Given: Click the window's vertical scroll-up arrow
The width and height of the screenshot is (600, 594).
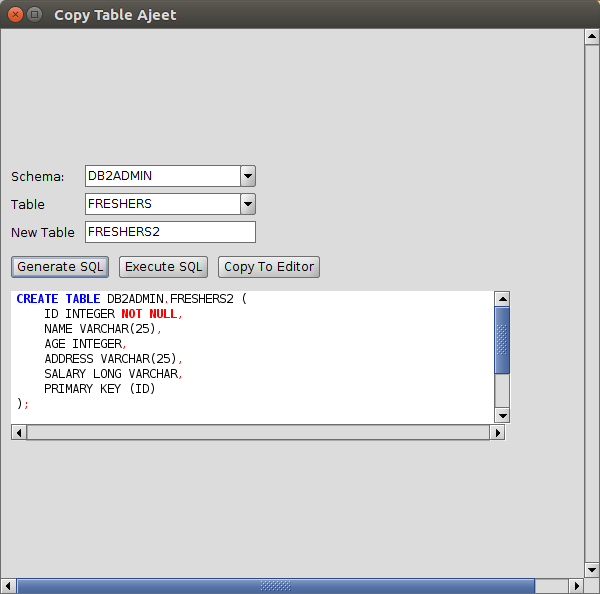Looking at the screenshot, I should [591, 37].
